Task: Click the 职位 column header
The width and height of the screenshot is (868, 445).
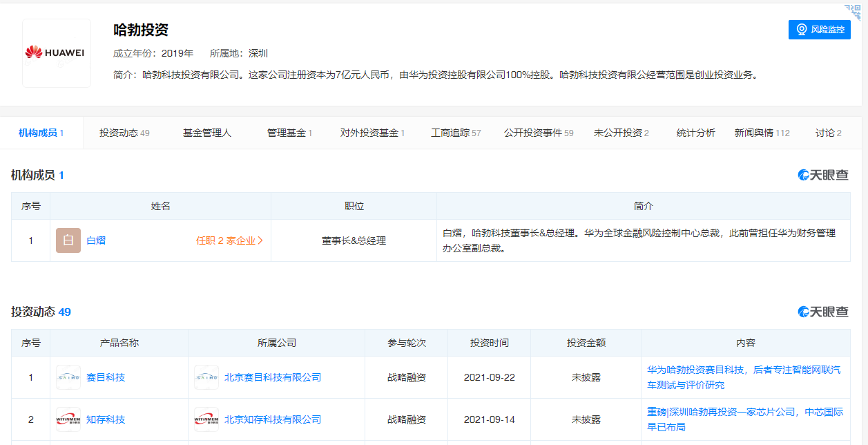Action: tap(354, 206)
